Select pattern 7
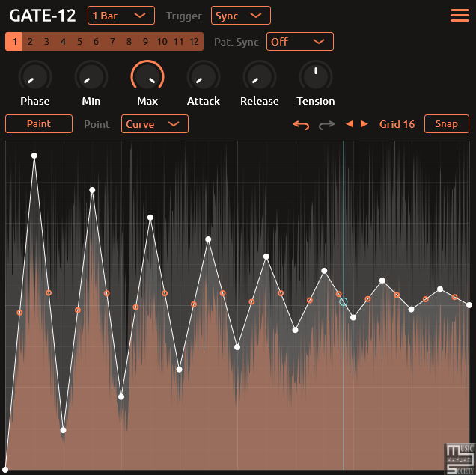 pos(112,42)
